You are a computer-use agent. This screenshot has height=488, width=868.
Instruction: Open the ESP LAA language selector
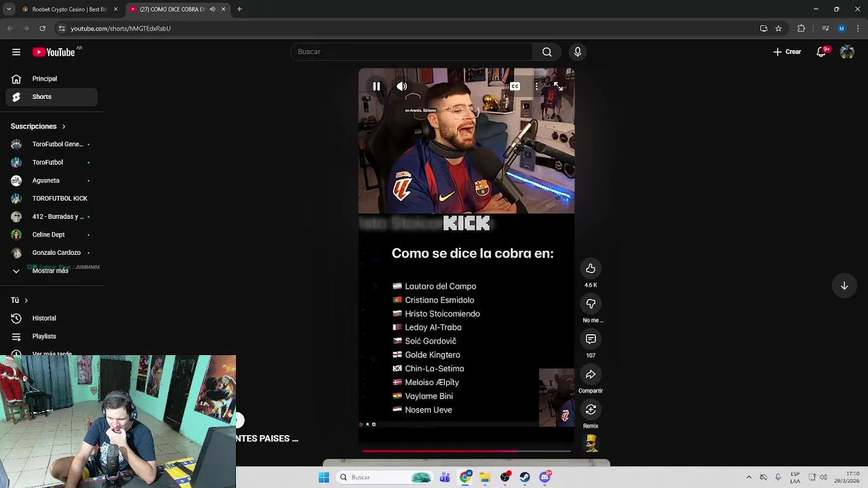coord(795,477)
